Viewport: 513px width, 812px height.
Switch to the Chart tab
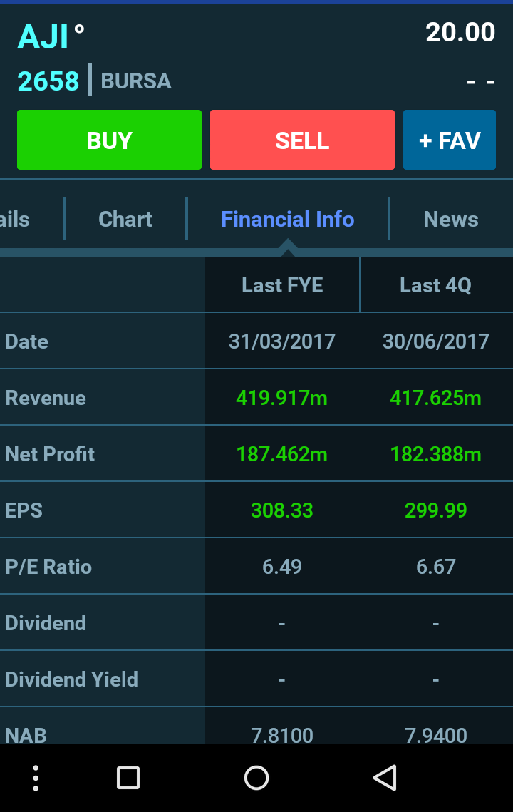[x=125, y=219]
